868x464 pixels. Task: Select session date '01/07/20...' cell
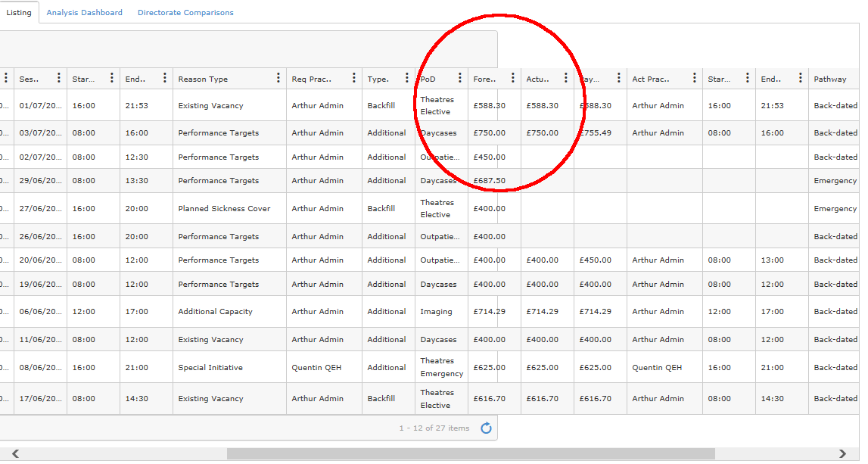click(x=40, y=105)
